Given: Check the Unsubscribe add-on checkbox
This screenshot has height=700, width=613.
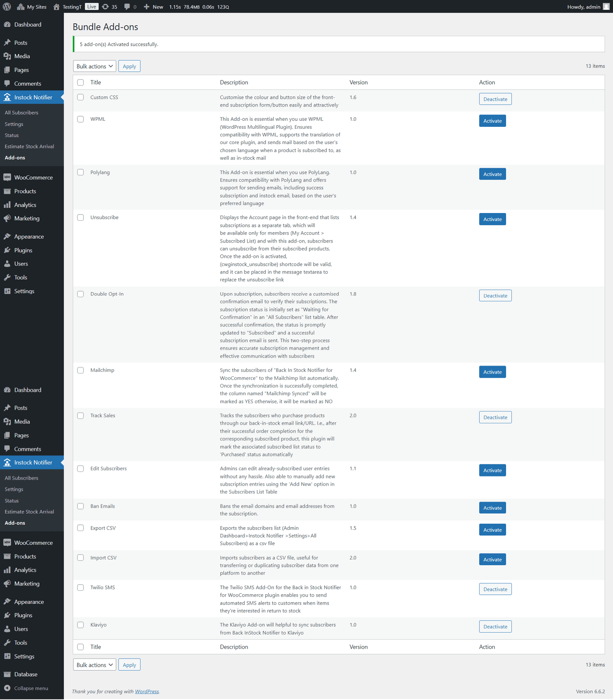Looking at the screenshot, I should [x=80, y=218].
